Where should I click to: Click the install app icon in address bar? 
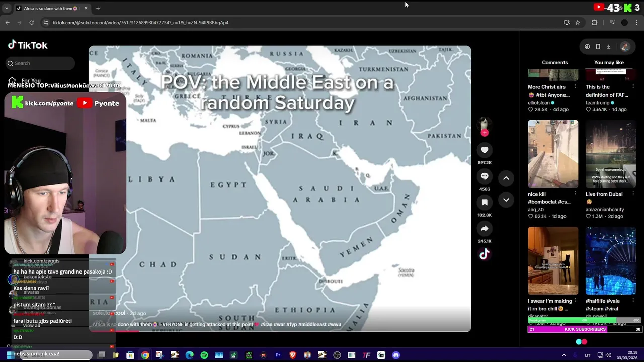coord(567,22)
